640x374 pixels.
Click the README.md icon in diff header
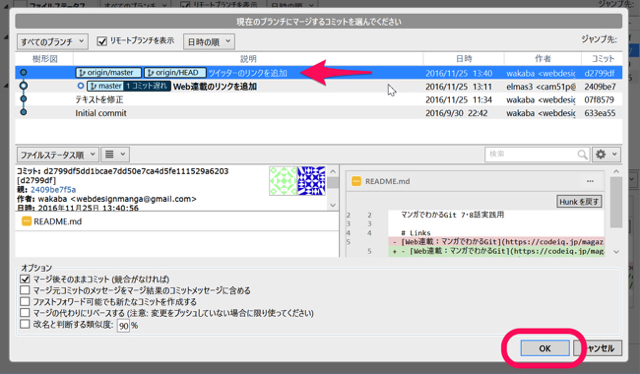click(x=356, y=181)
